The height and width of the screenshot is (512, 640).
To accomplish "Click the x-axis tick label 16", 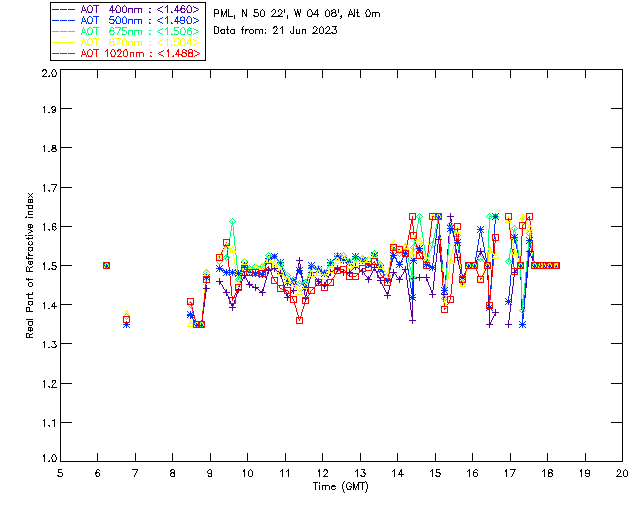I will (x=472, y=473).
